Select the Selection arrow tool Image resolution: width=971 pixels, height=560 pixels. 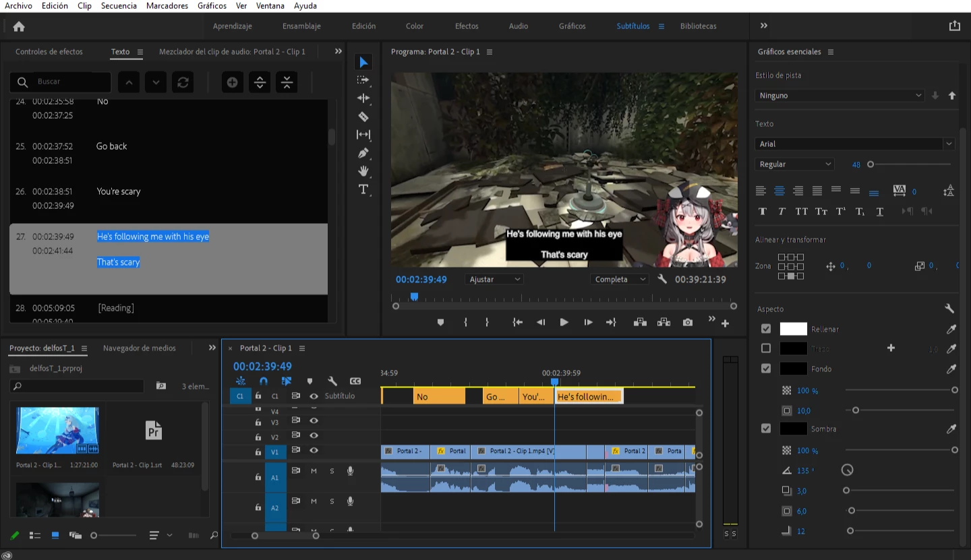[363, 62]
